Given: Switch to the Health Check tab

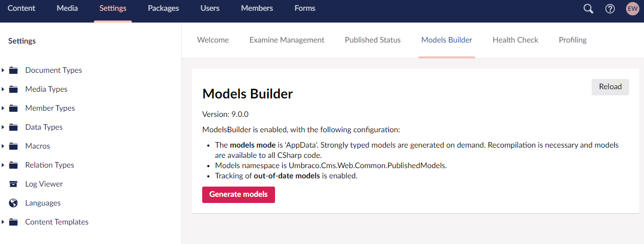Looking at the screenshot, I should click(515, 40).
